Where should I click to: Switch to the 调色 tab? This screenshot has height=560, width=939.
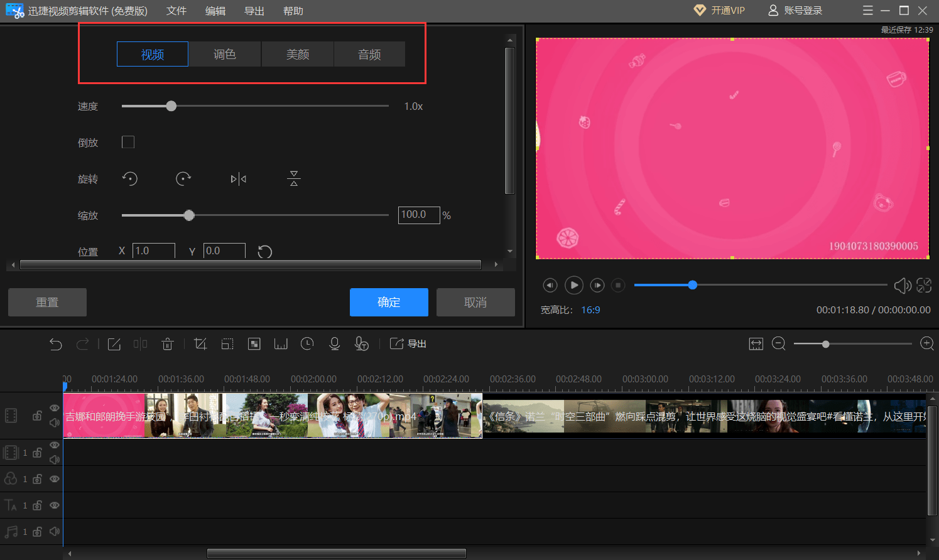[225, 55]
